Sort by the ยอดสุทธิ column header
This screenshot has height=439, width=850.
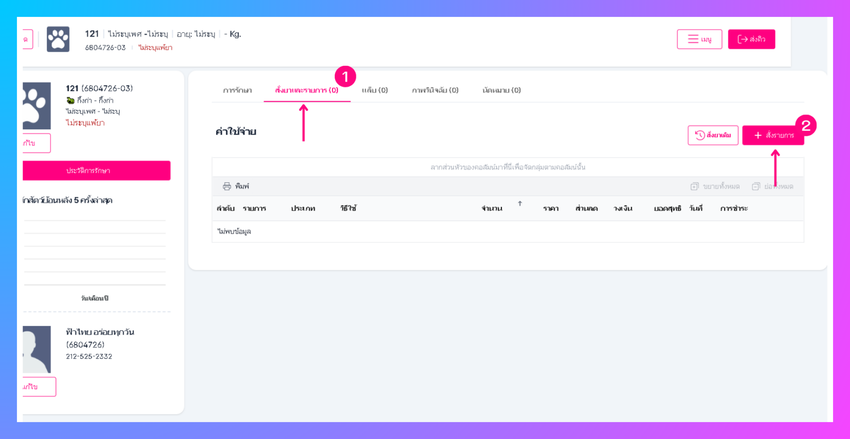667,209
